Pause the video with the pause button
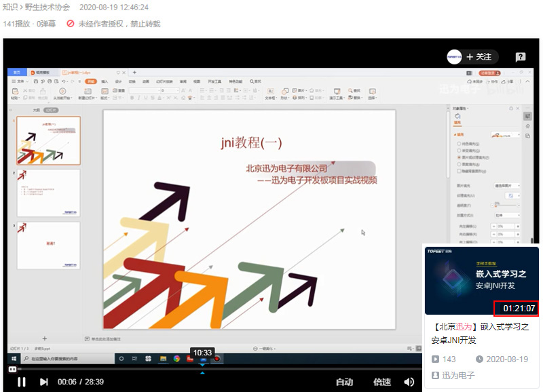Image resolution: width=543 pixels, height=392 pixels. [22, 382]
